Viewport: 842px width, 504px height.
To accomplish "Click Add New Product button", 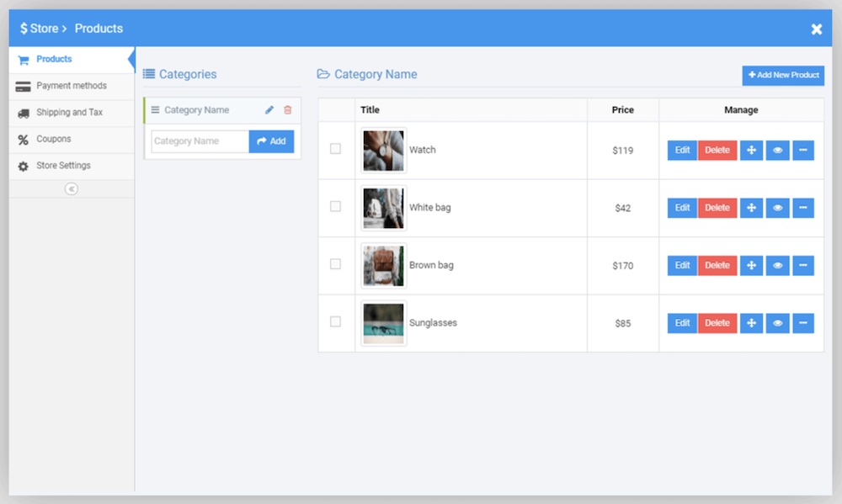I will [x=783, y=75].
